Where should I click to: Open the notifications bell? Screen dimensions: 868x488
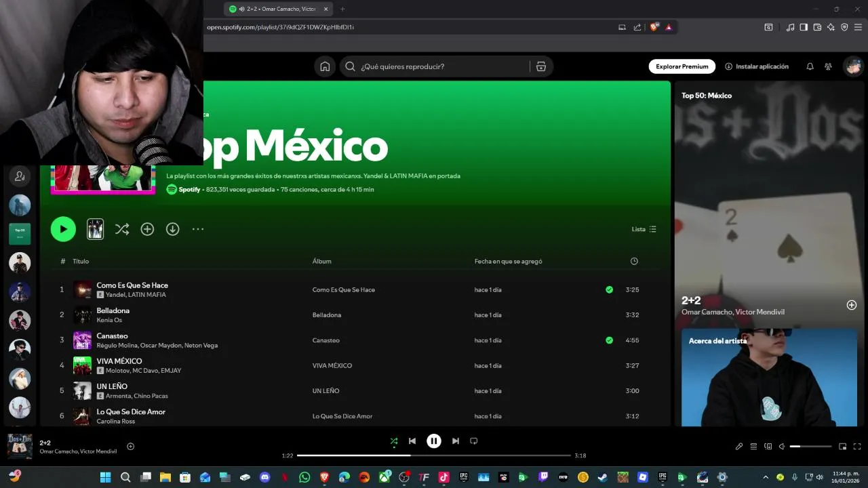810,66
